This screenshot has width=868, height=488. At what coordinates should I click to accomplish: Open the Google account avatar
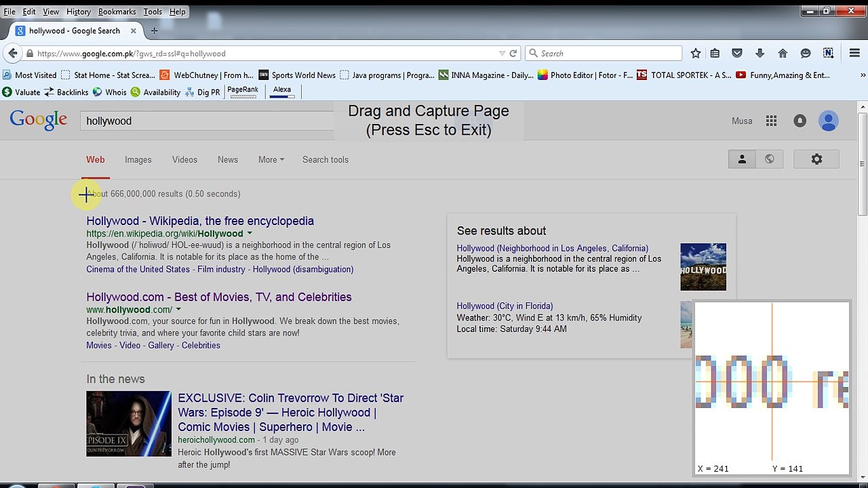828,121
